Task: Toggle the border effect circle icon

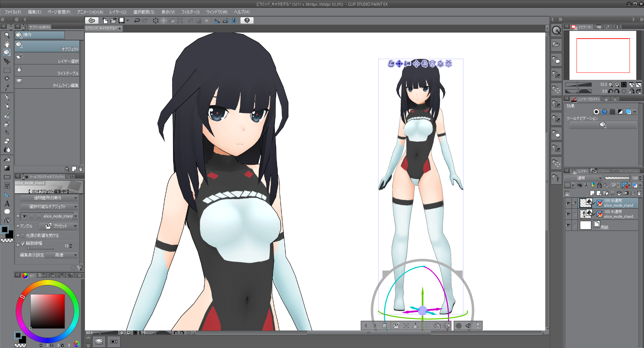Action: click(x=596, y=112)
